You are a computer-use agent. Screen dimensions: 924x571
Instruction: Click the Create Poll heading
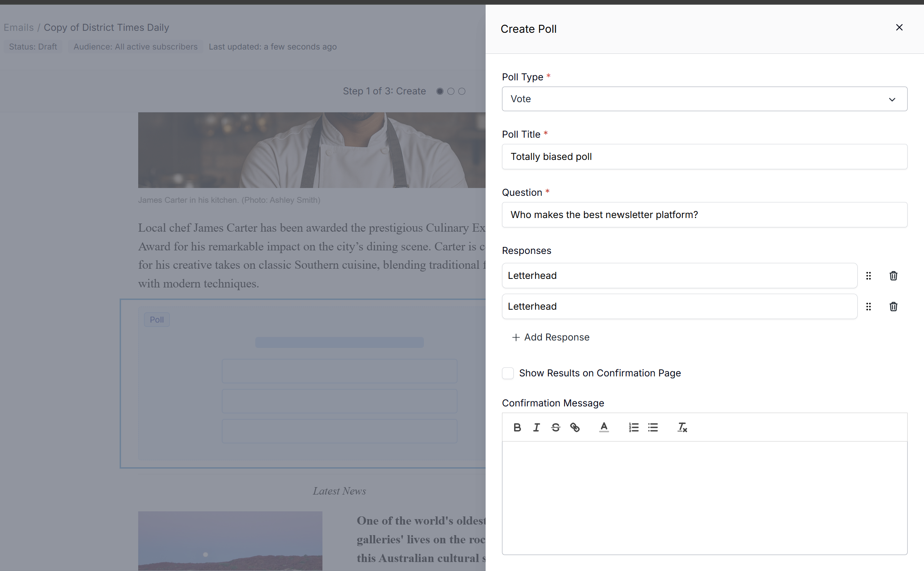(529, 29)
